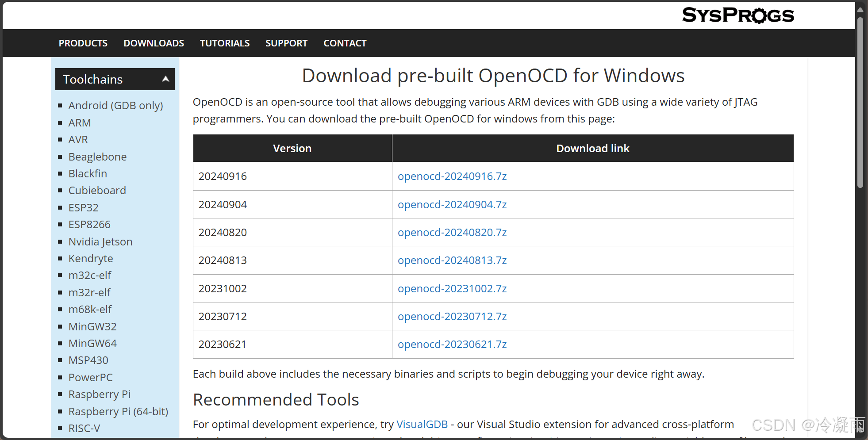Open the PowerPC toolchain link
This screenshot has height=440, width=868.
tap(91, 378)
